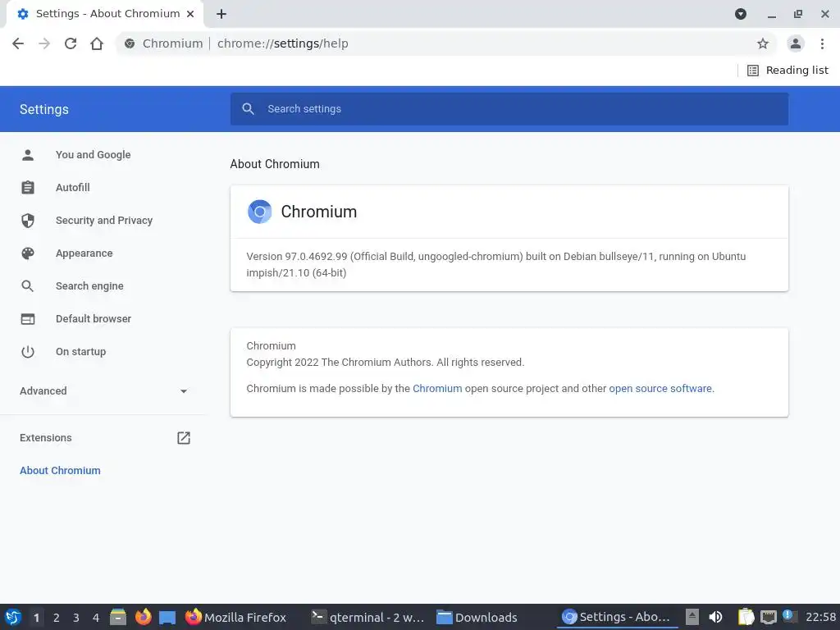840x630 pixels.
Task: Click the site info icon in the address bar
Action: (x=130, y=43)
